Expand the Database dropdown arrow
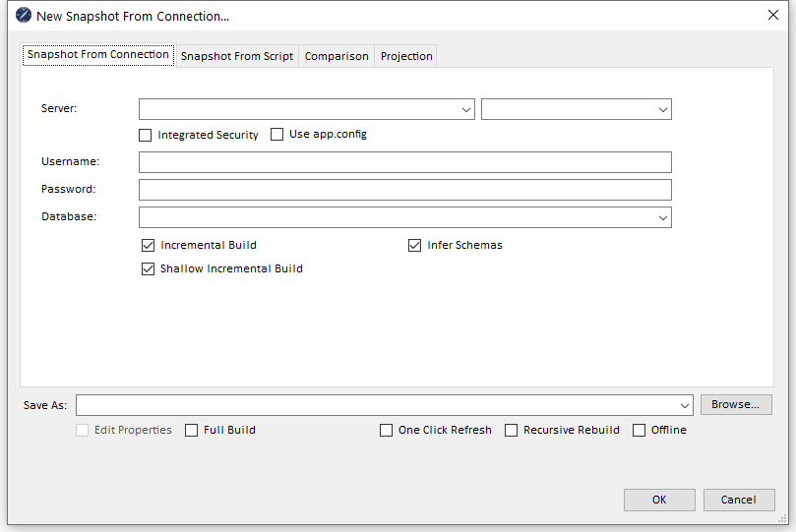Image resolution: width=796 pixels, height=532 pixels. [663, 217]
